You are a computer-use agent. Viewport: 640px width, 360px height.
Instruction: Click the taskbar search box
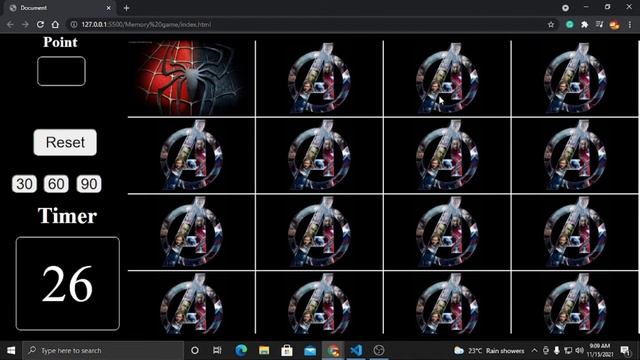click(x=103, y=350)
